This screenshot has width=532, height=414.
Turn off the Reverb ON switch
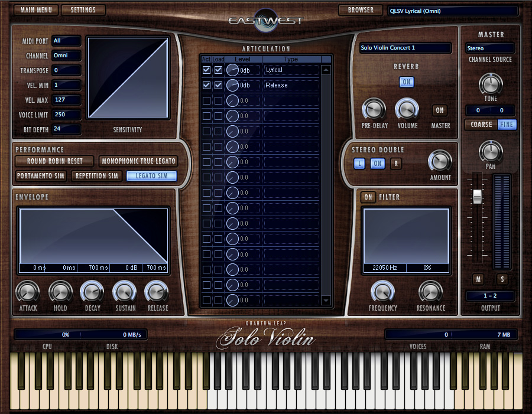407,82
